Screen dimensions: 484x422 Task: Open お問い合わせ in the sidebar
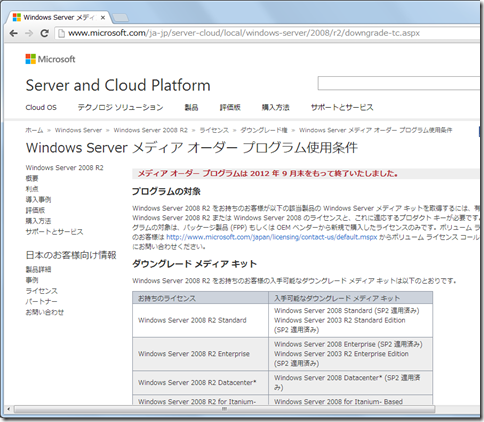click(45, 312)
